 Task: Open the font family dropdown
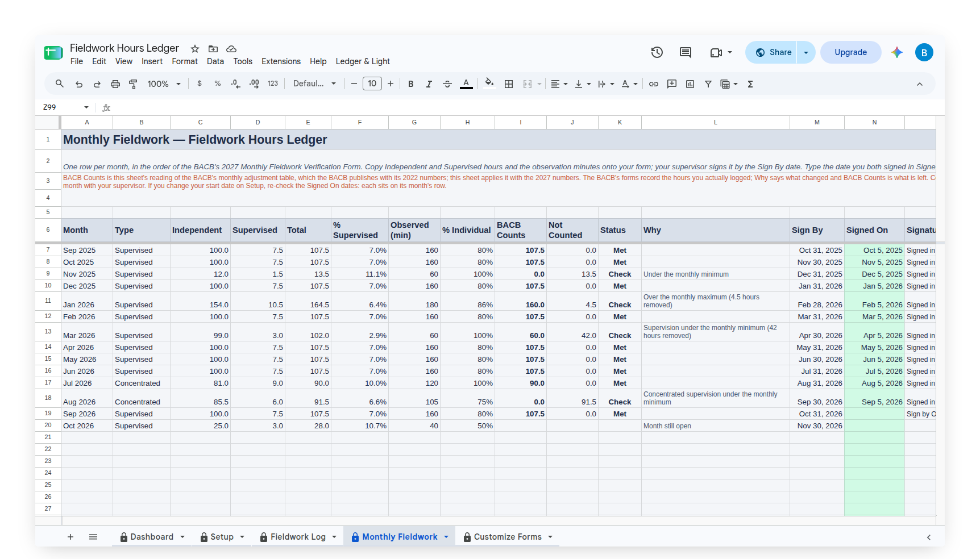[314, 84]
